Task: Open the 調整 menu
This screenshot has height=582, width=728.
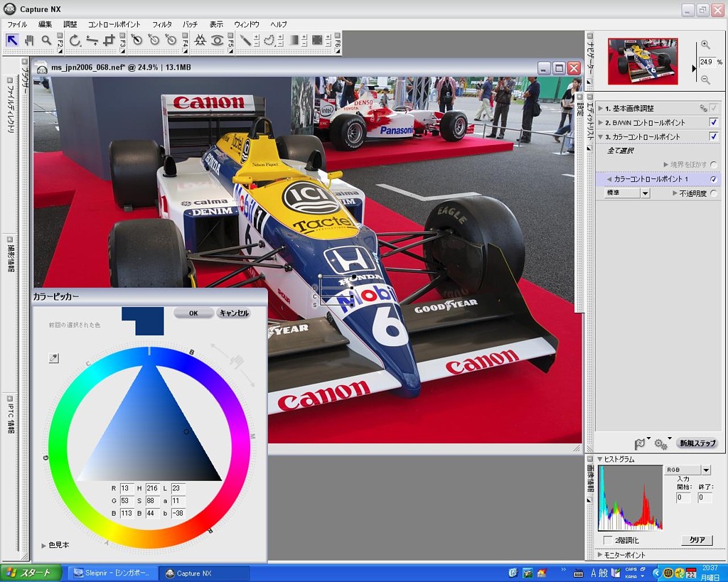Action: (70, 24)
